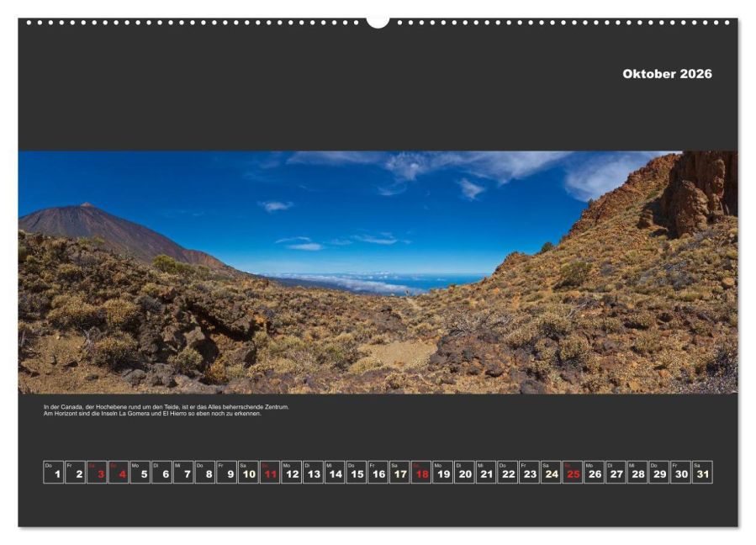Screen dimensions: 756x545
Task: Select Saturday the 3rd date box
Action: tap(97, 472)
